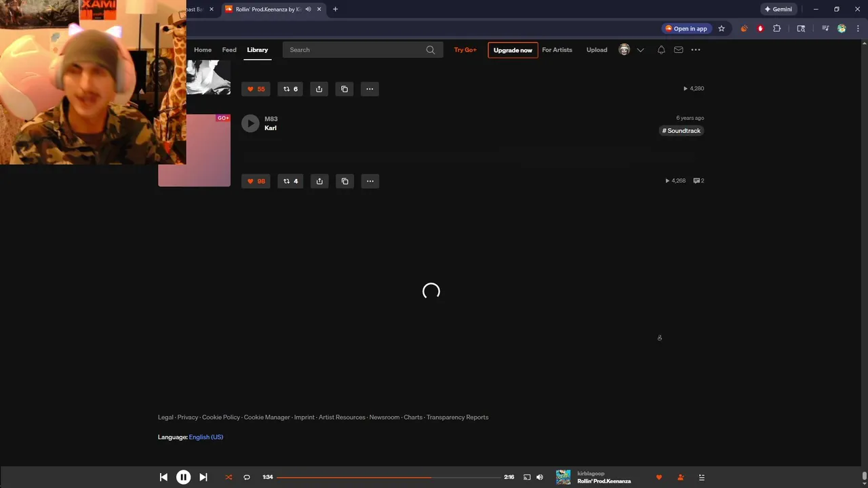
Task: Open the Chrome three-dot menu
Action: coord(858,28)
